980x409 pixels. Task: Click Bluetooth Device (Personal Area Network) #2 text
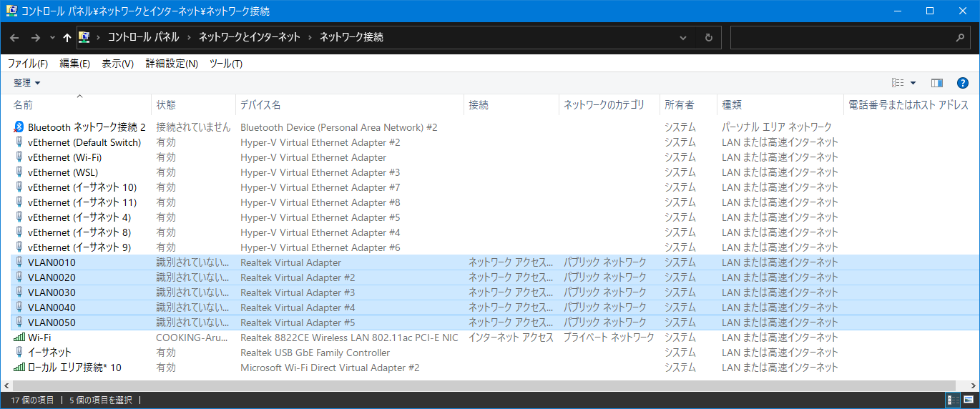(339, 127)
